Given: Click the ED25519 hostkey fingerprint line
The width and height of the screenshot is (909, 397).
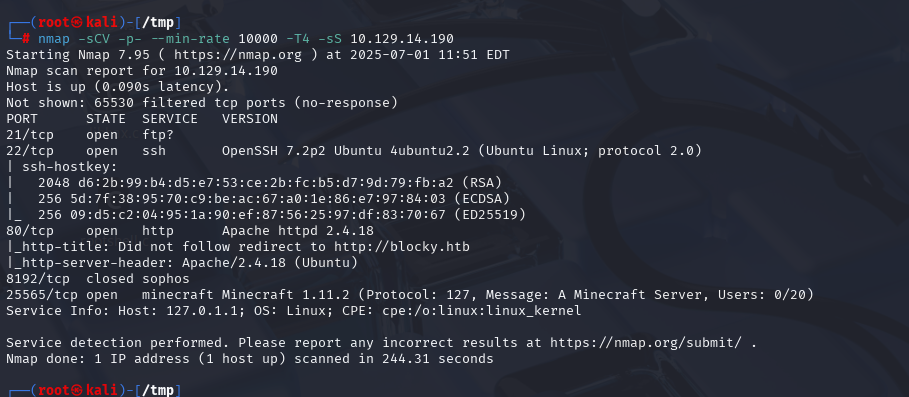Looking at the screenshot, I should [x=282, y=215].
